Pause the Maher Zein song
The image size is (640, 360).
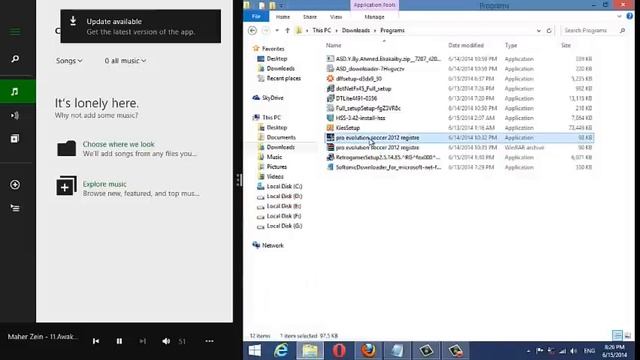pos(119,341)
